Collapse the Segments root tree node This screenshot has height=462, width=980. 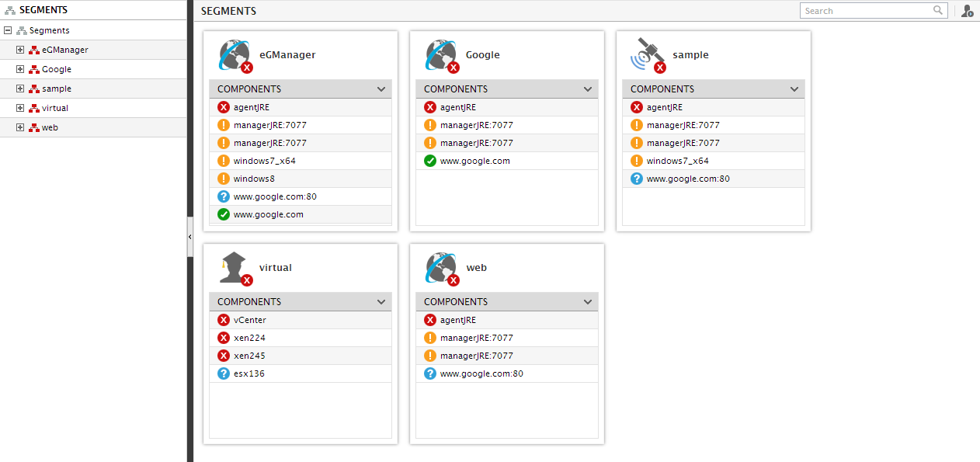[8, 30]
